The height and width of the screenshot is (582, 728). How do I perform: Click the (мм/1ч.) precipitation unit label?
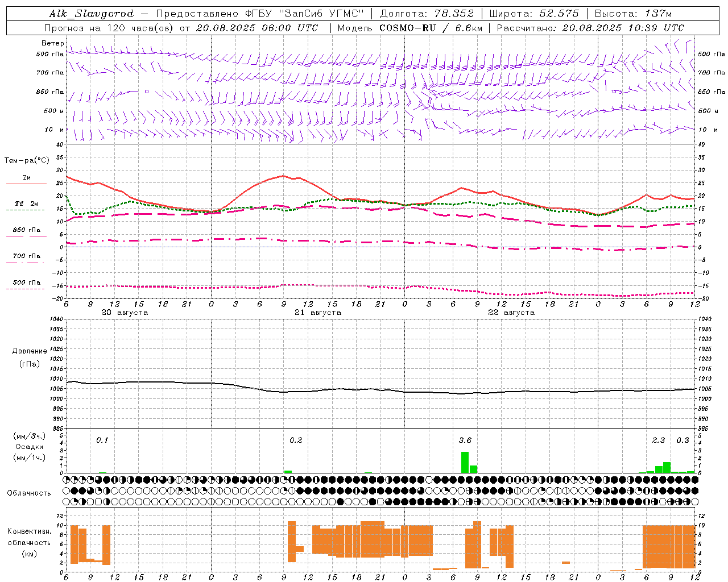[x=30, y=458]
